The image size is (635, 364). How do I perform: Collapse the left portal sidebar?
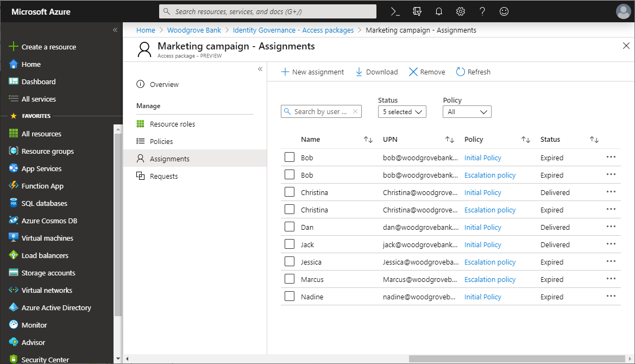click(x=115, y=30)
